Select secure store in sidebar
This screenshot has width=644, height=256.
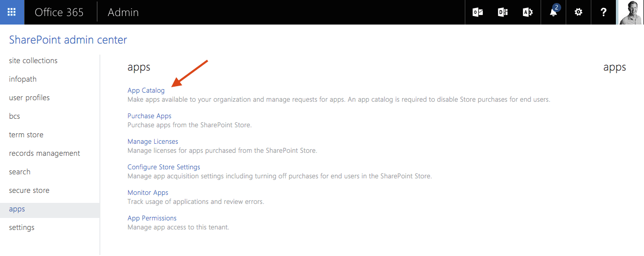(x=29, y=190)
